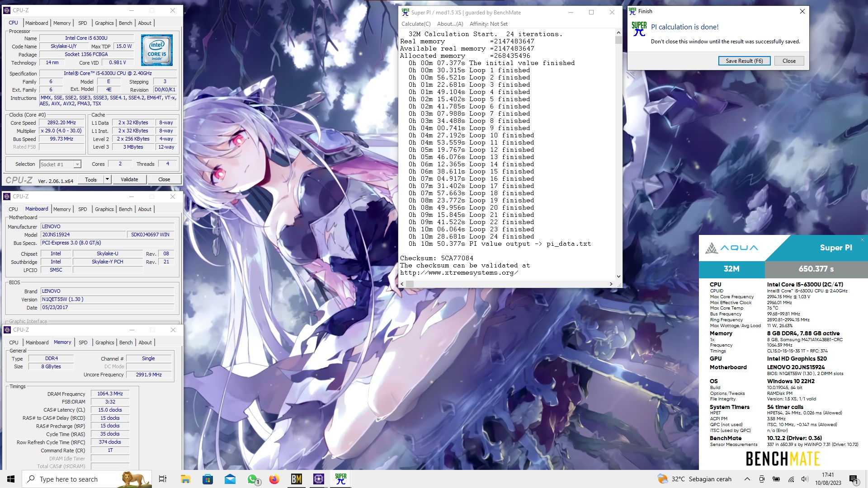This screenshot has height=488, width=868.
Task: Select Bench tab in bottom CPU-Z window
Action: point(126,343)
